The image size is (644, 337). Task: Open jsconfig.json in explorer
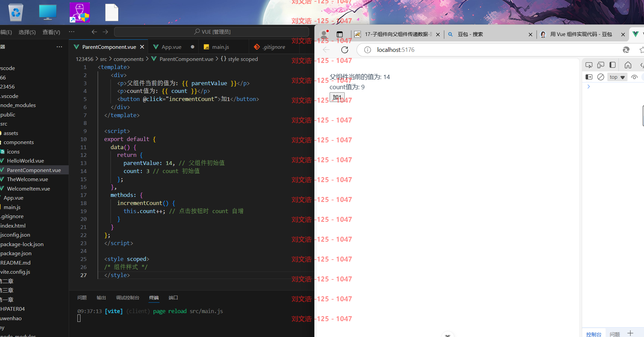[15, 235]
